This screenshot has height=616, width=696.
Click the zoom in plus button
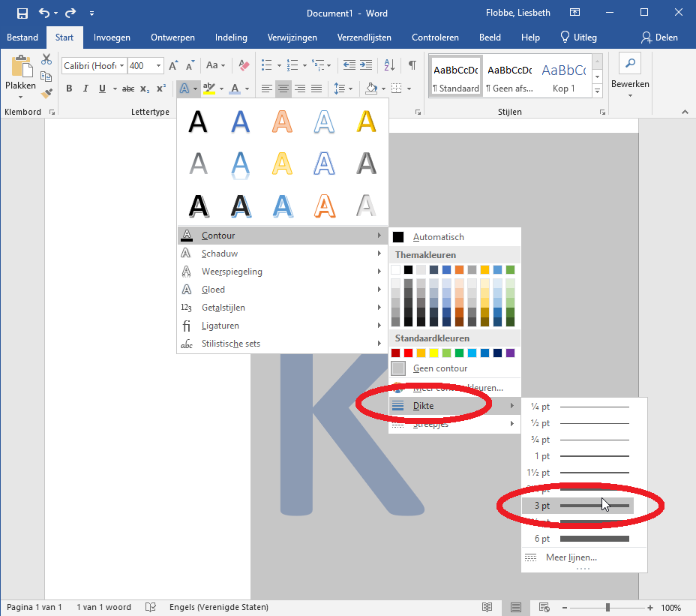(x=650, y=607)
